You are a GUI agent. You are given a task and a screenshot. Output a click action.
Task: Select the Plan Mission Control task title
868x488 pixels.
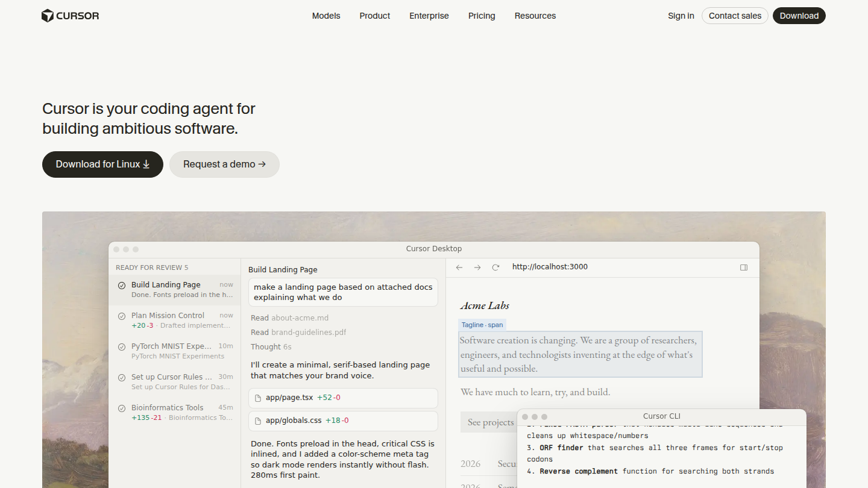coord(168,316)
